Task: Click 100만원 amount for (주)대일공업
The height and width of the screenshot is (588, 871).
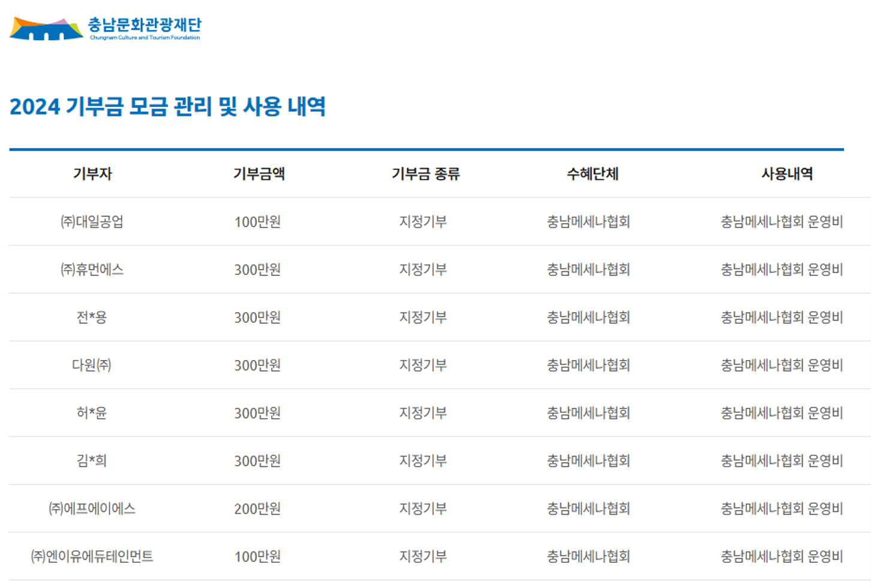Action: coord(257,221)
